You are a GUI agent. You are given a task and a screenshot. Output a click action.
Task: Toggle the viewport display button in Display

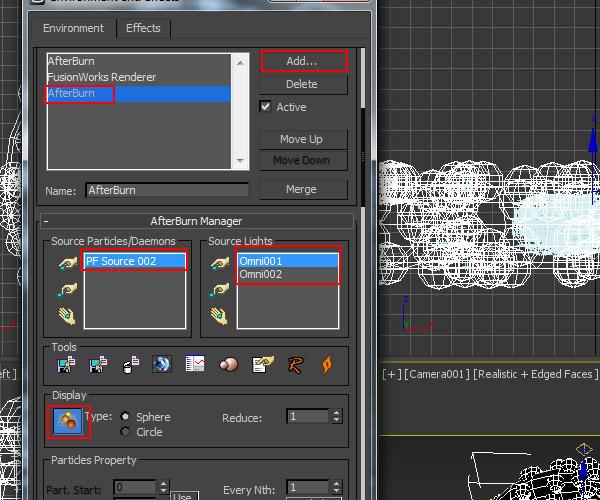[x=68, y=421]
